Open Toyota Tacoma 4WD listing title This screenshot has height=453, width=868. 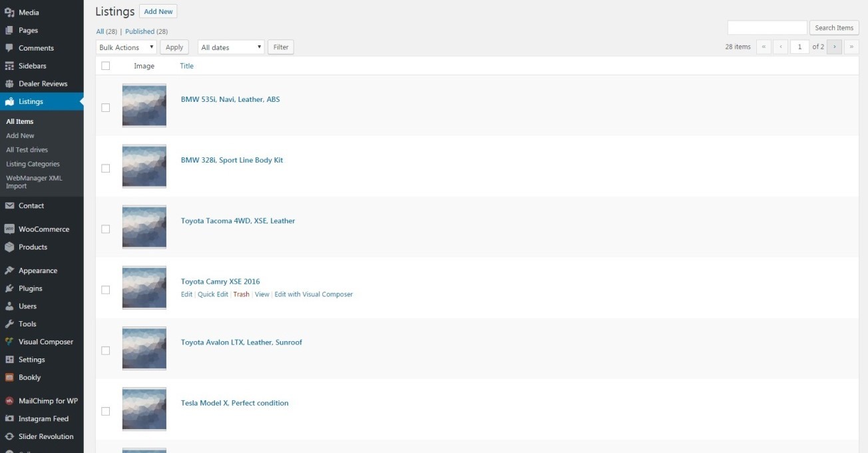tap(238, 221)
